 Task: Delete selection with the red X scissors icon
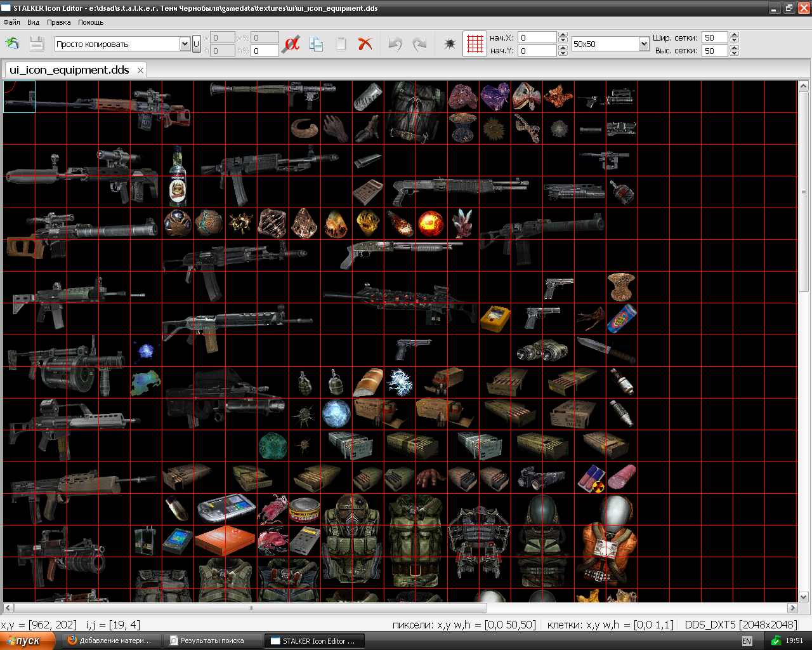click(365, 44)
